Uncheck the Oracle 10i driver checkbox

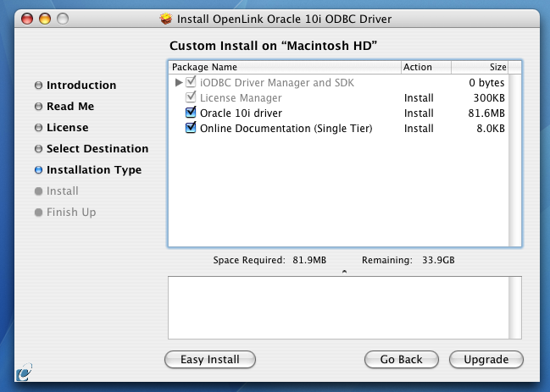tap(191, 113)
